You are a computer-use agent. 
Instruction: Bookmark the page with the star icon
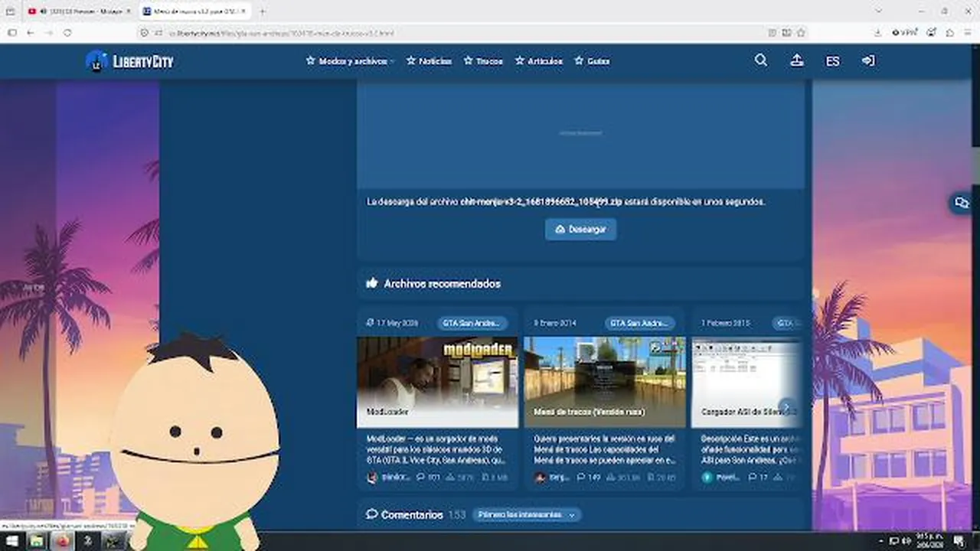pos(801,33)
